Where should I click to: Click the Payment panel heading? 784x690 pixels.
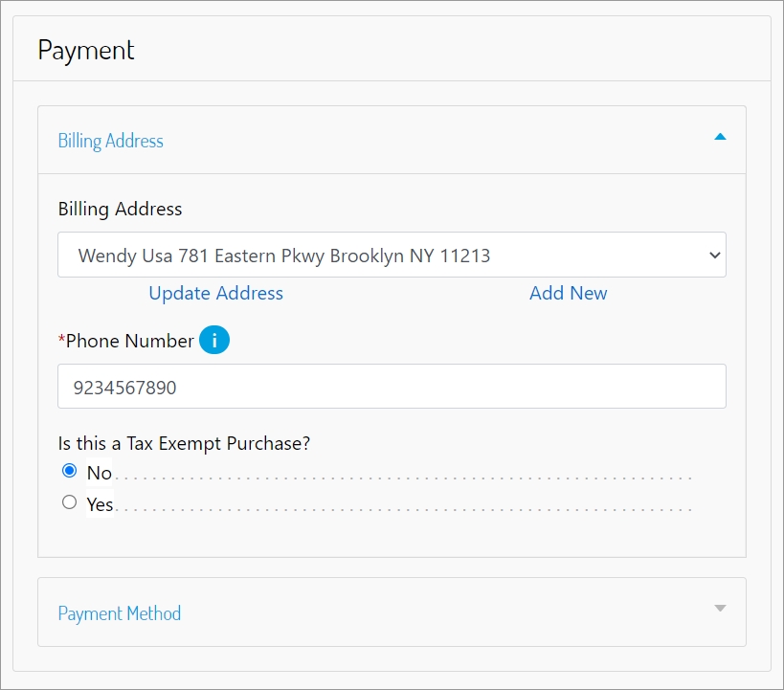point(86,50)
